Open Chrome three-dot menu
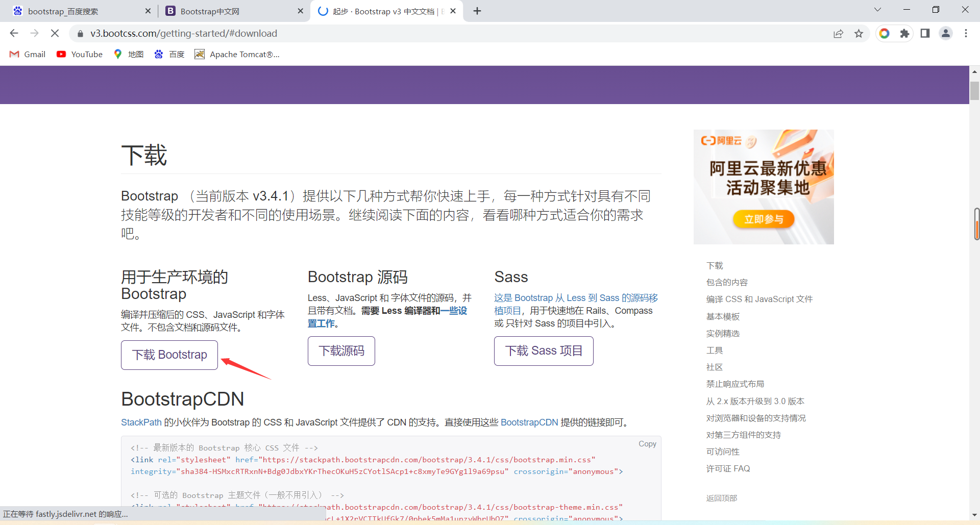The height and width of the screenshot is (525, 980). tap(966, 33)
